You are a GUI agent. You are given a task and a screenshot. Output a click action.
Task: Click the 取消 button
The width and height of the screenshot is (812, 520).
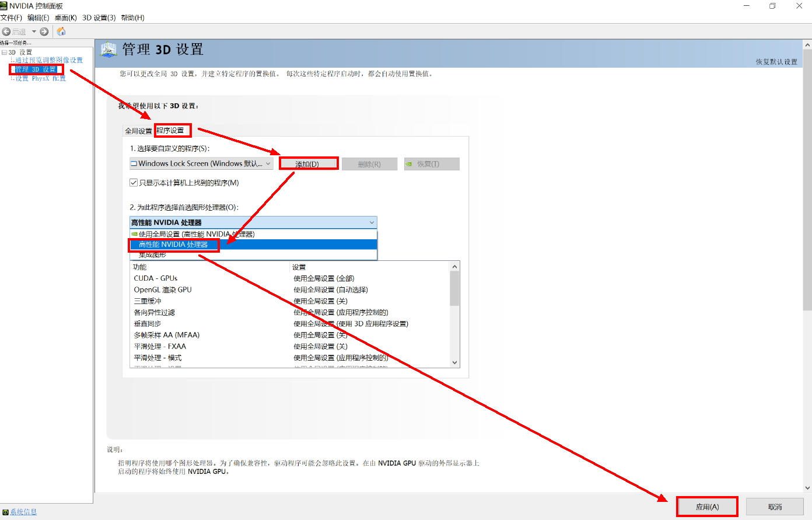[775, 507]
